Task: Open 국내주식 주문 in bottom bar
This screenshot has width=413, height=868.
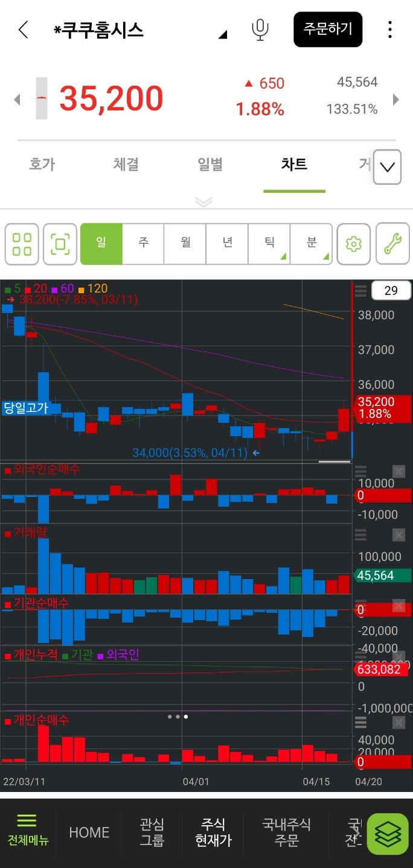Action: click(x=286, y=832)
